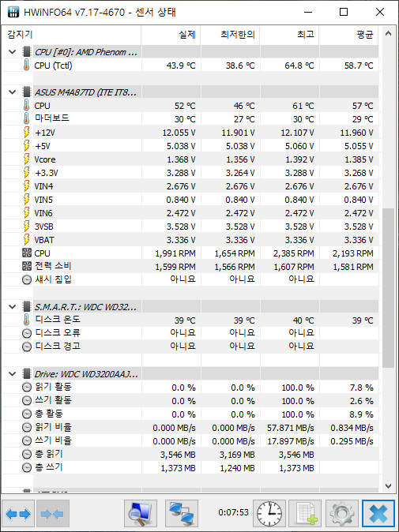Select the 읽기 비율 maximum 57.871 MB/s
The width and height of the screenshot is (399, 532).
(x=290, y=428)
